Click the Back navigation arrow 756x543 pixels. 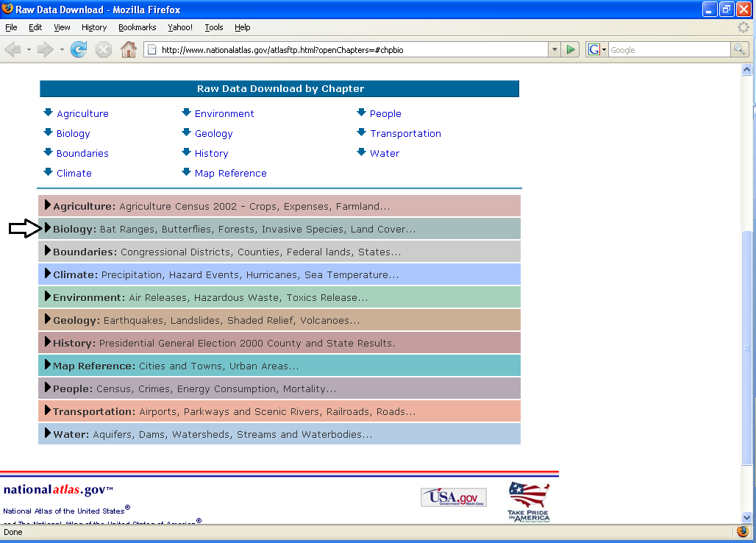pyautogui.click(x=13, y=50)
